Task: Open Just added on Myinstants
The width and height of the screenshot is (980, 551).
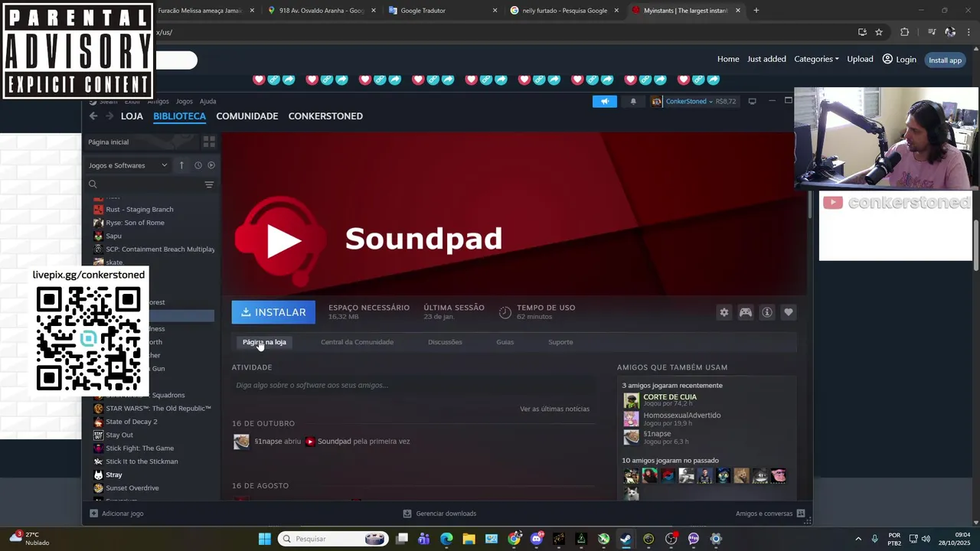Action: [x=766, y=59]
